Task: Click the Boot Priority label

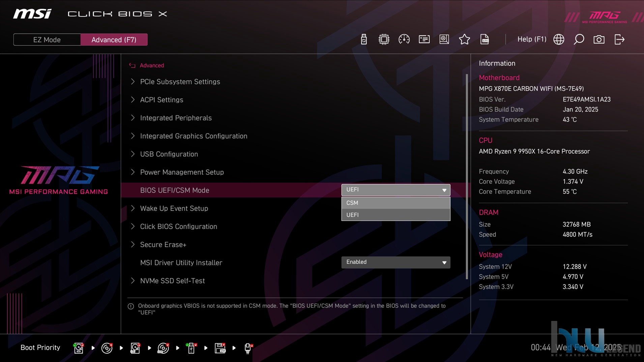Action: (x=40, y=348)
